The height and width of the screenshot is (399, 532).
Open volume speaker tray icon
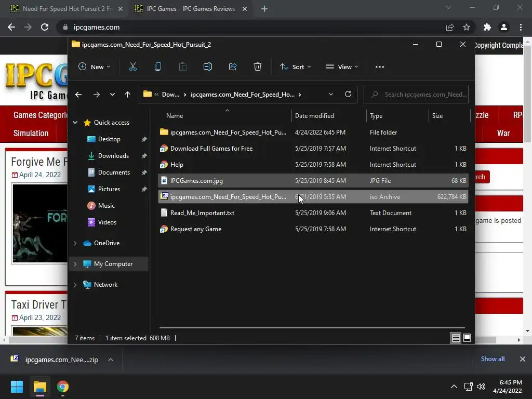coord(481,387)
